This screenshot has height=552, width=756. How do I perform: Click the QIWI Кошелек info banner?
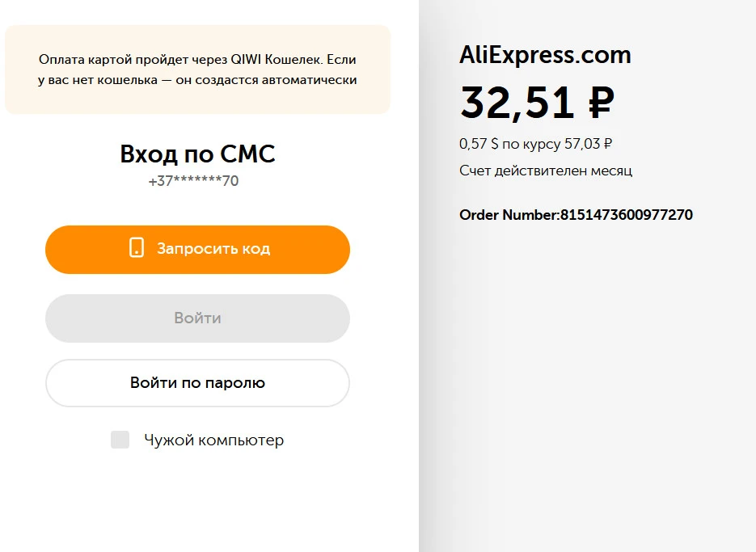coord(197,70)
